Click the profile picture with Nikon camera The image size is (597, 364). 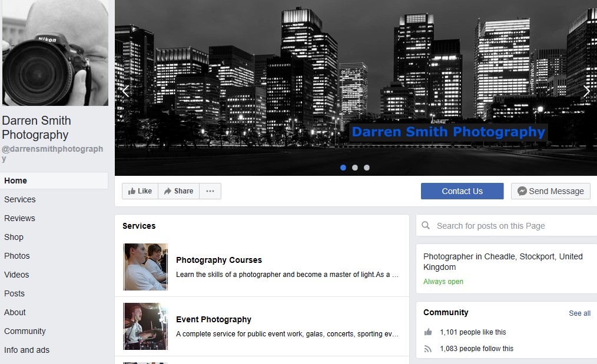(55, 52)
